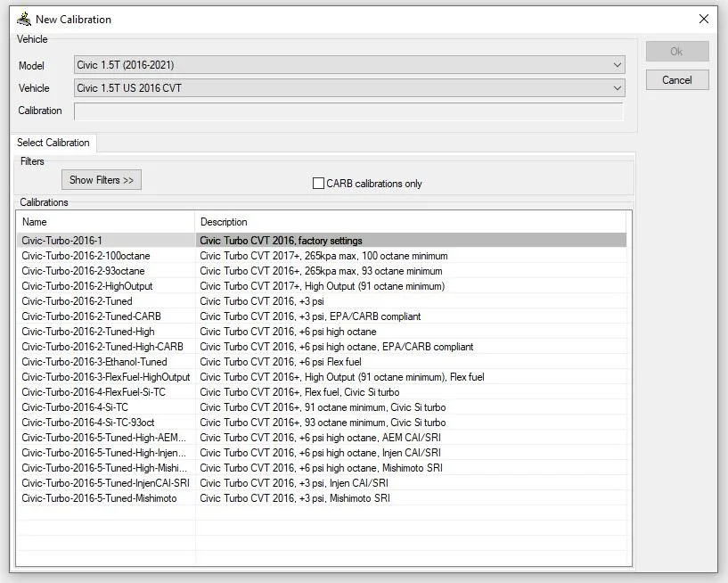Close the New Calibration dialog
This screenshot has height=583, width=728.
pos(703,19)
